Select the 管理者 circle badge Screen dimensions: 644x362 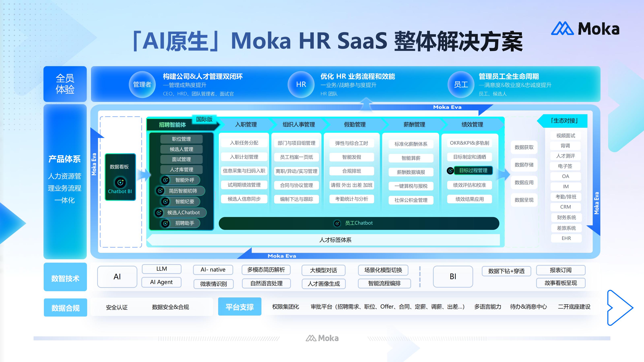tap(142, 84)
